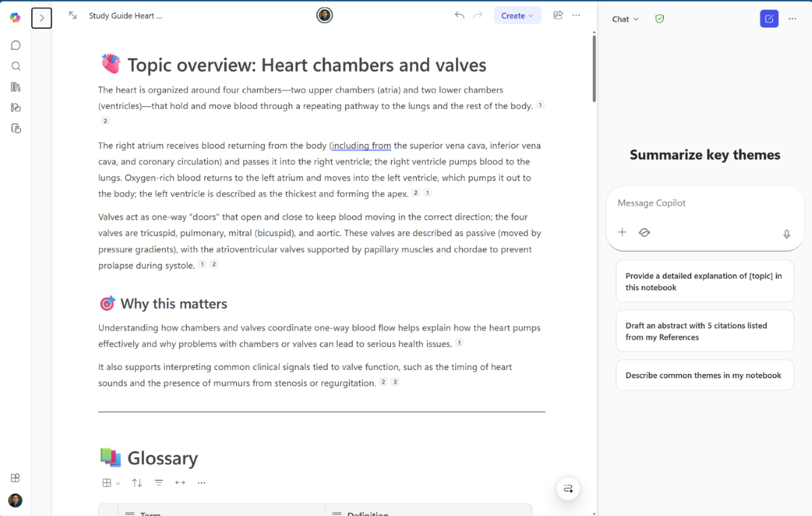Click the profile picture at the sidebar bottom

click(x=15, y=500)
